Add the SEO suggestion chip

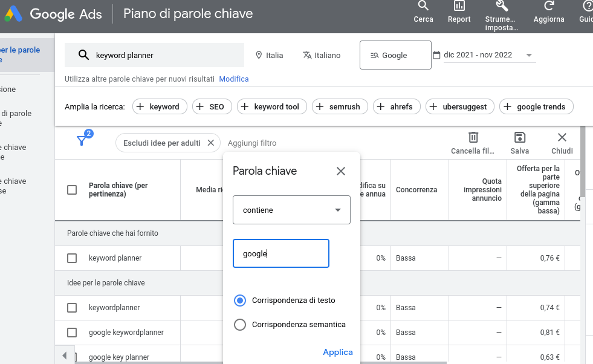[212, 106]
